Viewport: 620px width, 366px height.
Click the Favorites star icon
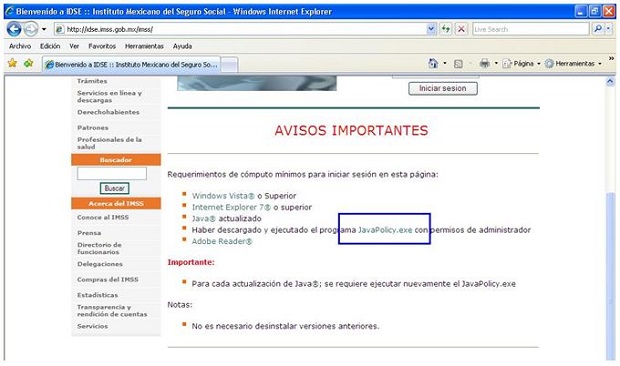coord(13,63)
